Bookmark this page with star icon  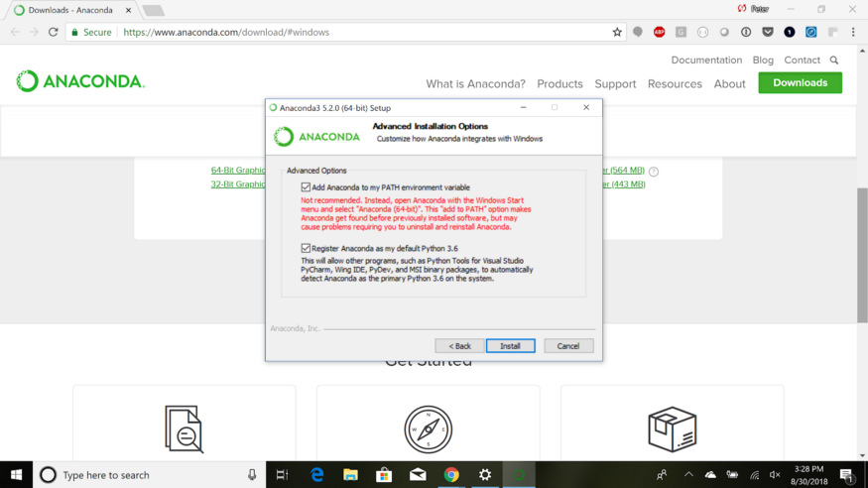[x=617, y=32]
